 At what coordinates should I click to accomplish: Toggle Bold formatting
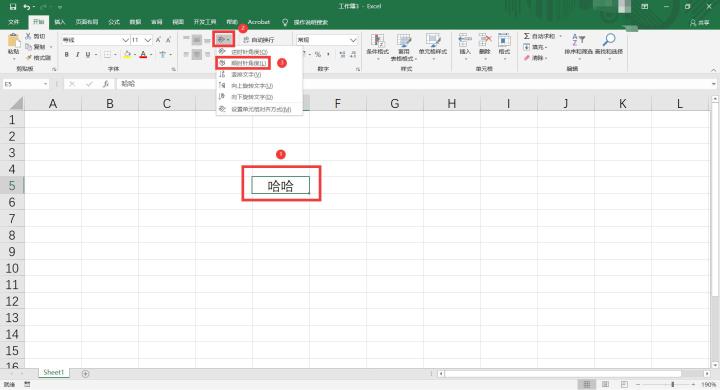[x=67, y=54]
